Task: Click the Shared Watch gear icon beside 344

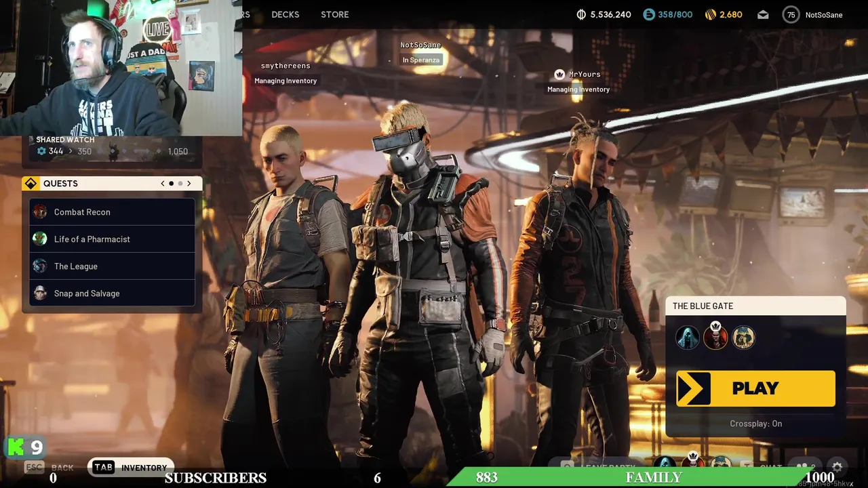Action: (x=41, y=151)
